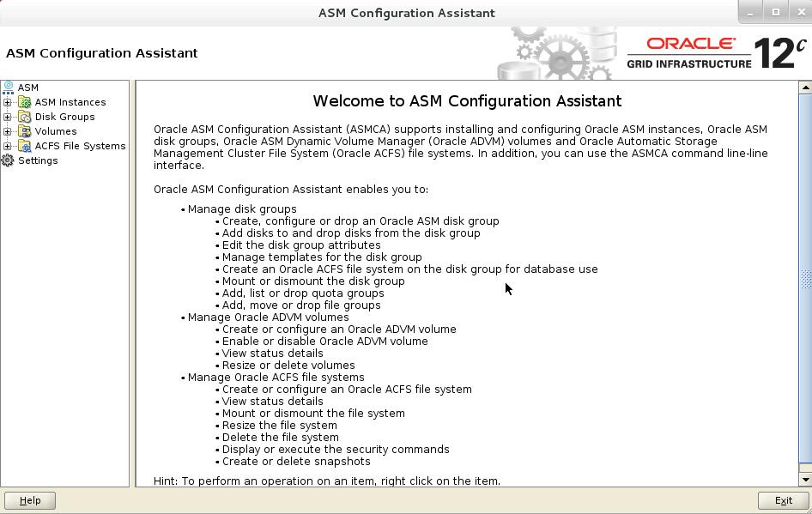Click the Settings gear icon
Screen dimensions: 812x514
click(x=8, y=160)
